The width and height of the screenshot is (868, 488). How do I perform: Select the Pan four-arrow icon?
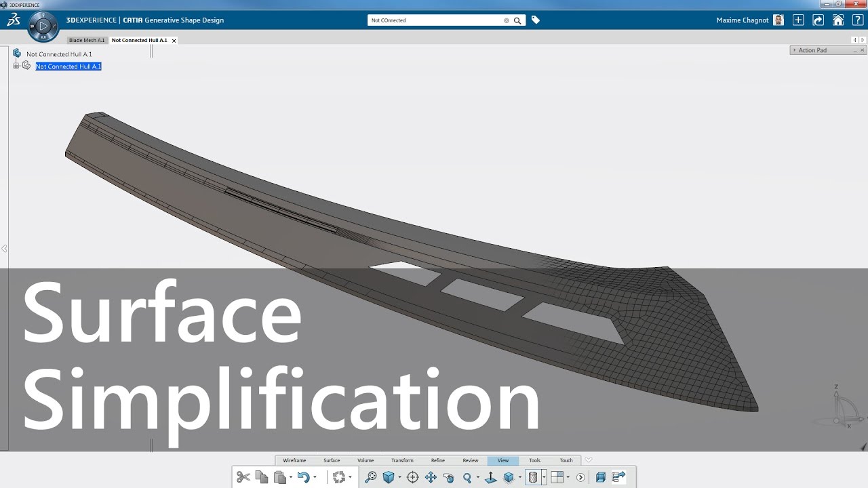431,477
